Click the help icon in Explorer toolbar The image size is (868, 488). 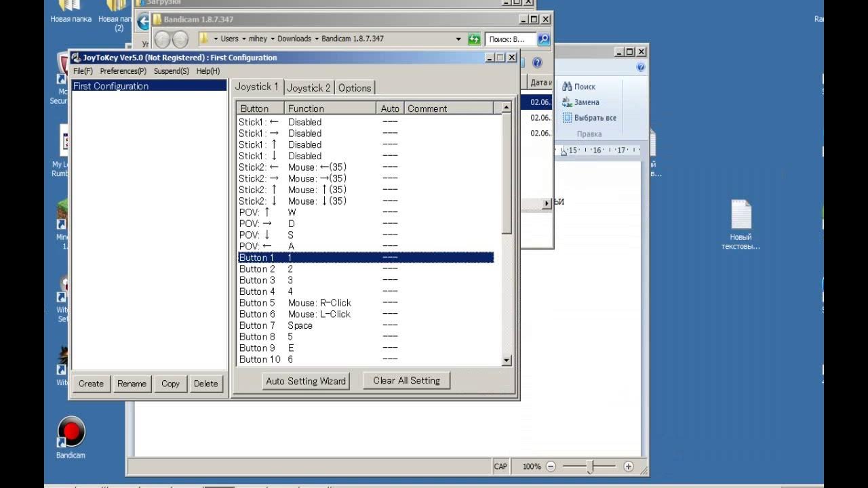pos(537,63)
